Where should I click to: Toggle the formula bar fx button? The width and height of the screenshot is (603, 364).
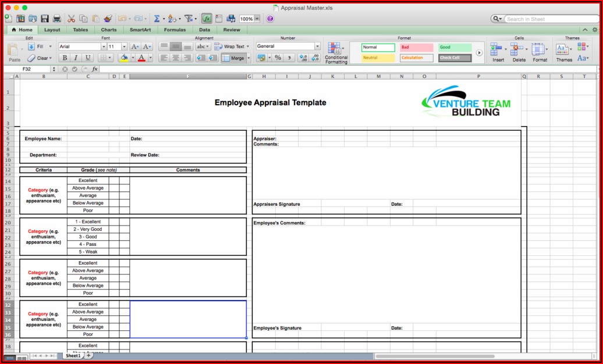tap(207, 19)
